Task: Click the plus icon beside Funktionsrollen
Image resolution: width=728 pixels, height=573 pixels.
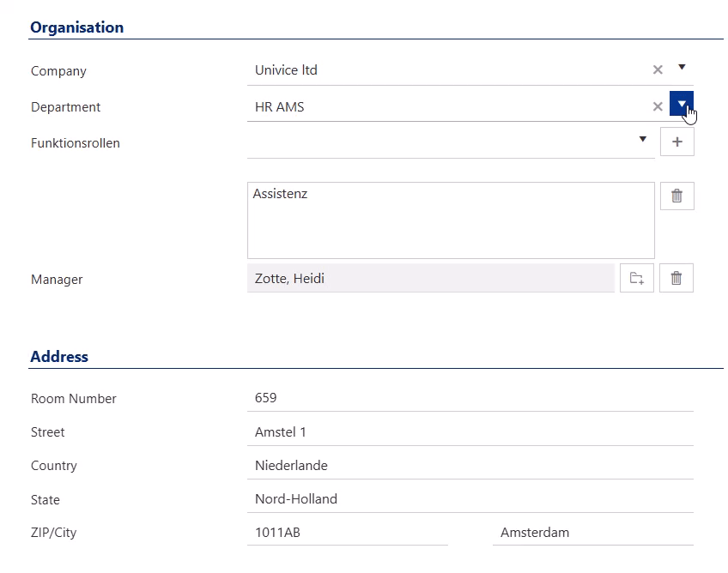Action: click(x=676, y=141)
